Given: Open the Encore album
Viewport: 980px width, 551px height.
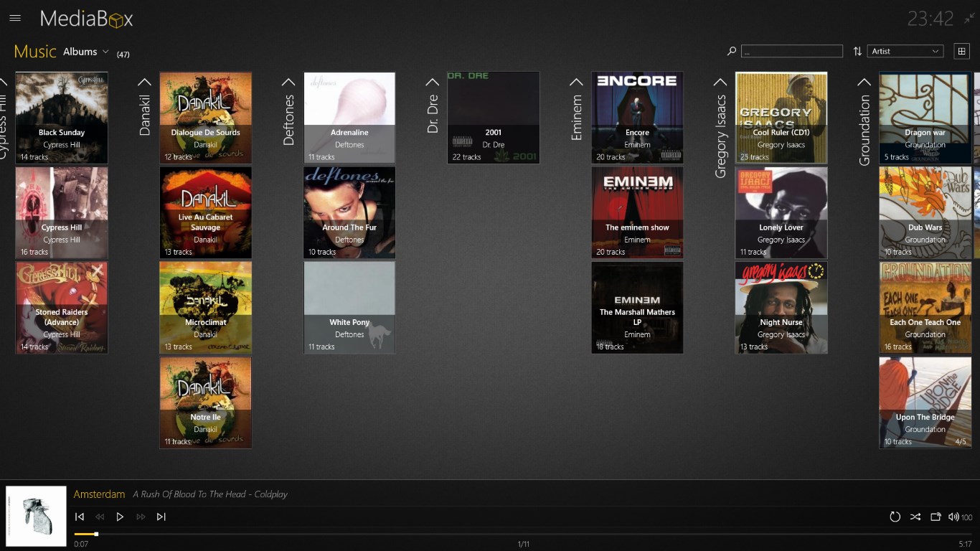Looking at the screenshot, I should click(637, 118).
